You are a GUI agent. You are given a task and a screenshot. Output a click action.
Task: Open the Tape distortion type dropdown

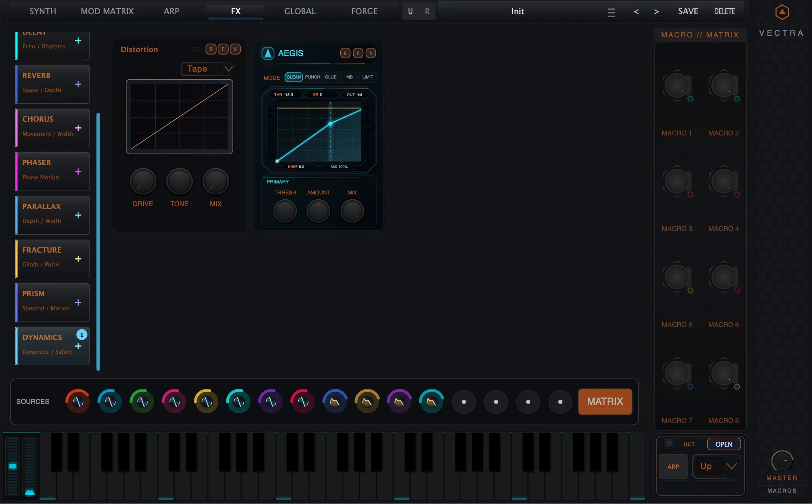point(207,69)
